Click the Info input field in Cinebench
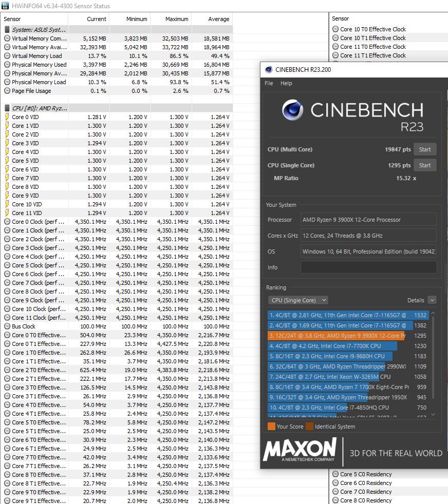This screenshot has width=448, height=504. click(x=368, y=267)
